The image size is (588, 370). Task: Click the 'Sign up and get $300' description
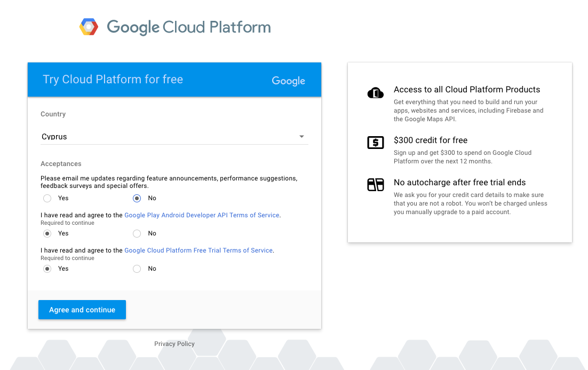pyautogui.click(x=463, y=157)
